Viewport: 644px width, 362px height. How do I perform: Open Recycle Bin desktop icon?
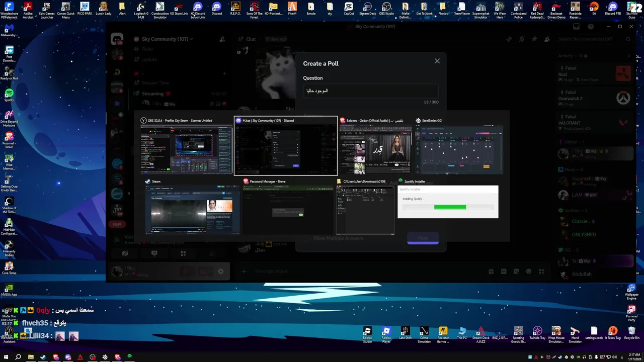click(x=631, y=332)
